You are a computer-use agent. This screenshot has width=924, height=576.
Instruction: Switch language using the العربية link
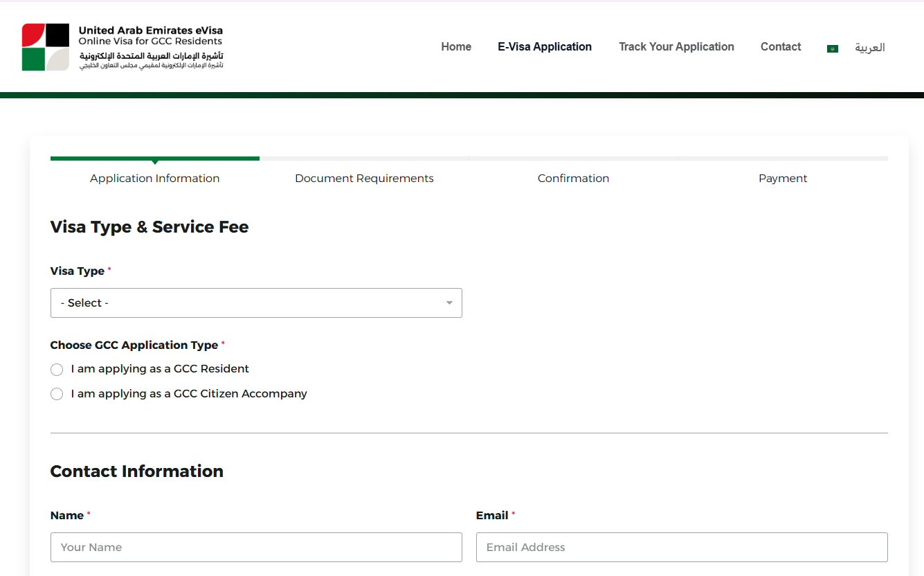[x=870, y=48]
